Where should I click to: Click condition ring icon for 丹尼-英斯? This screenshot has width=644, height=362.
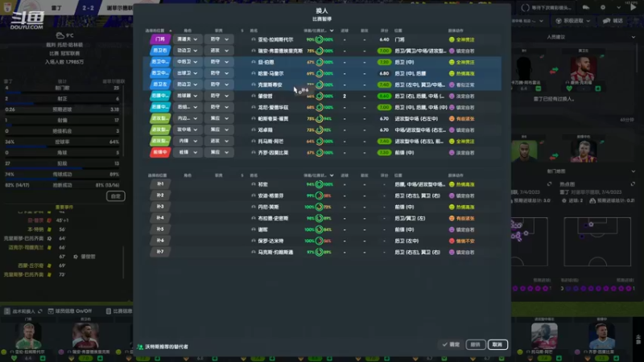click(319, 207)
